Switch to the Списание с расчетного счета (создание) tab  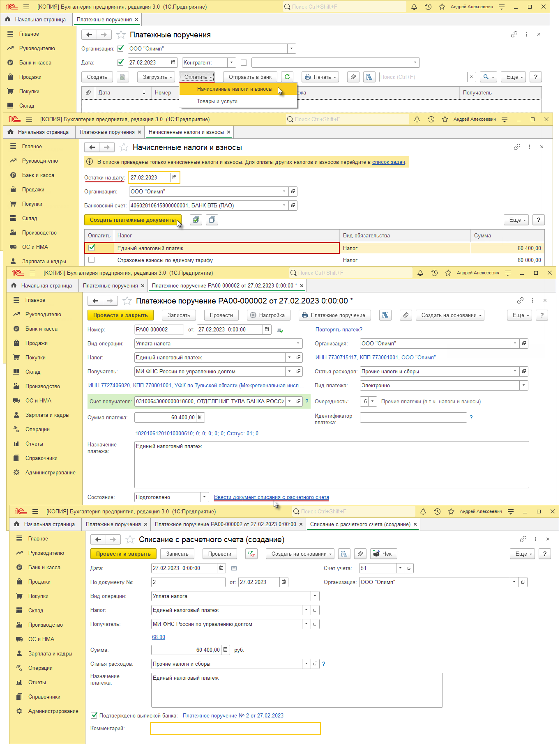[x=360, y=524]
